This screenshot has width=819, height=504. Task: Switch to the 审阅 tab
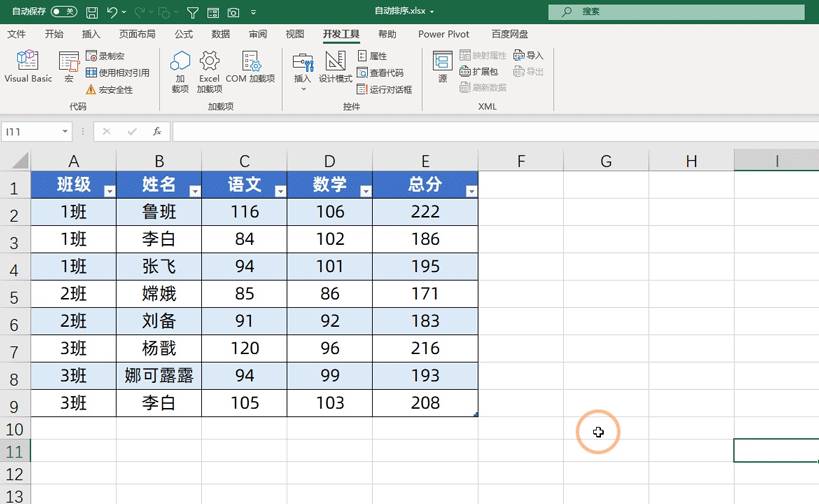[x=258, y=34]
